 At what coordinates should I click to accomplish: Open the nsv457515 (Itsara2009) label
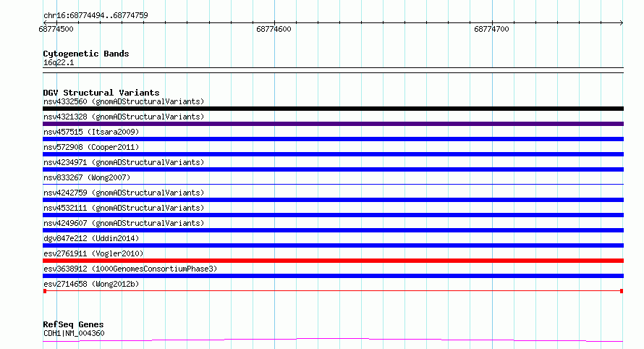click(x=91, y=132)
